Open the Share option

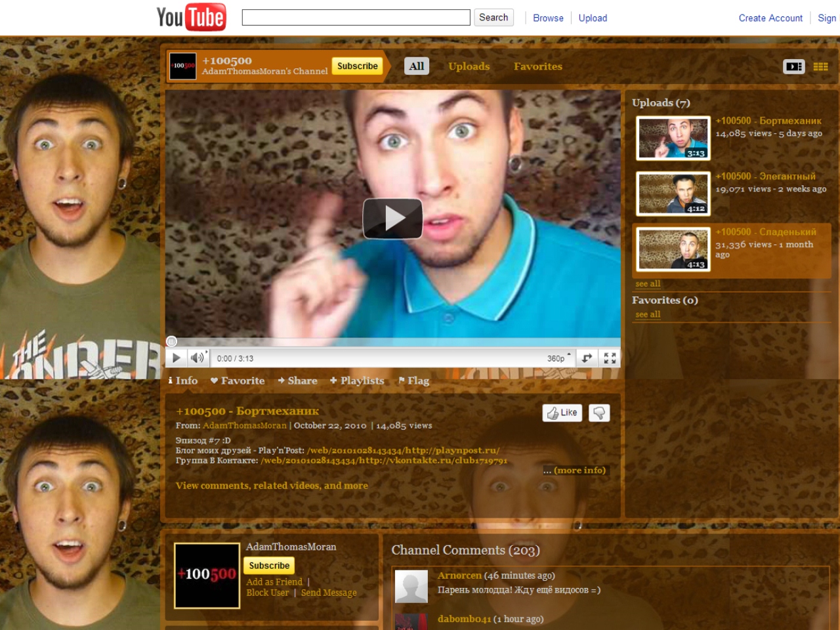pos(297,381)
